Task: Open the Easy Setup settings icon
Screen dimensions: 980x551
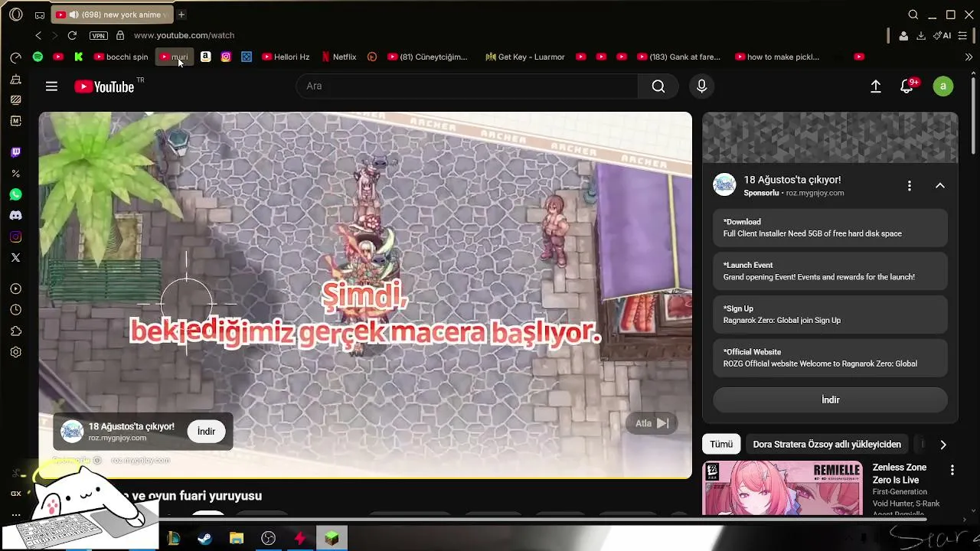Action: [962, 35]
